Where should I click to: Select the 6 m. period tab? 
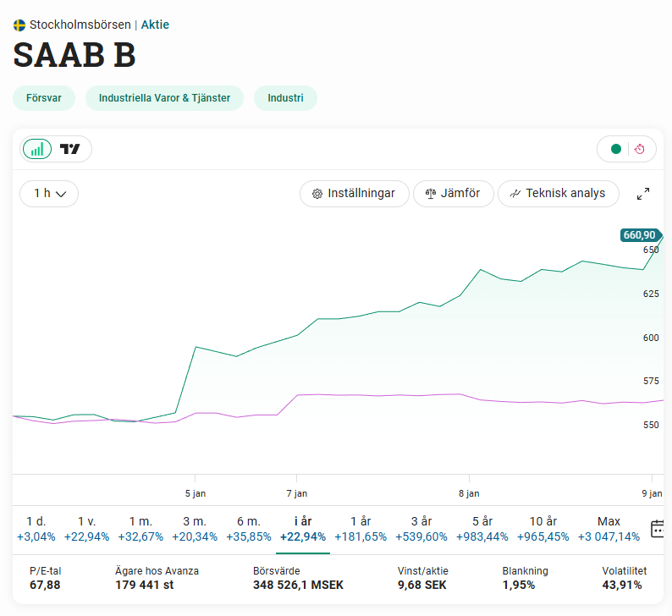pos(249,529)
